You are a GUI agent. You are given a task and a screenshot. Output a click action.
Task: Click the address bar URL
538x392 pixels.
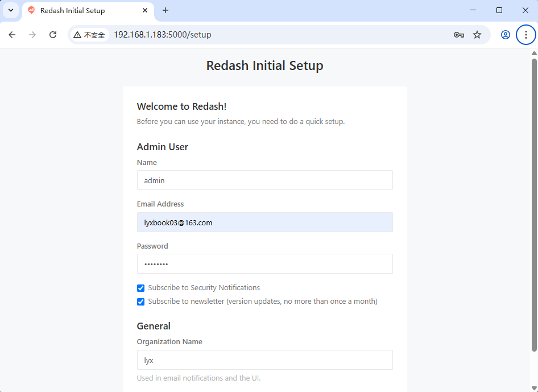pos(163,35)
